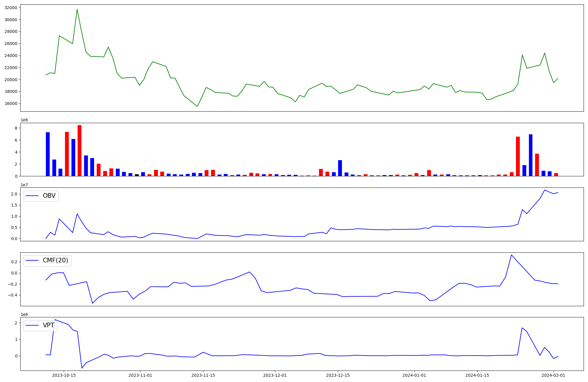Image resolution: width=588 pixels, height=382 pixels.
Task: Click the 24000 price axis tick
Action: (x=11, y=56)
